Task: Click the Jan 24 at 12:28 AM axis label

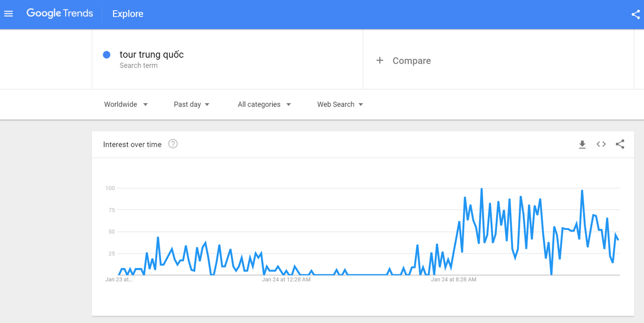Action: tap(286, 280)
